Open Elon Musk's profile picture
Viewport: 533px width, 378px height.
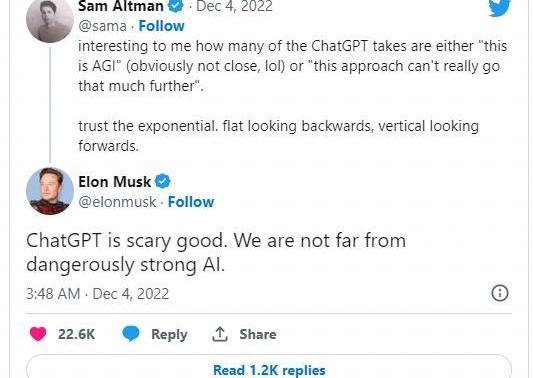pyautogui.click(x=50, y=191)
